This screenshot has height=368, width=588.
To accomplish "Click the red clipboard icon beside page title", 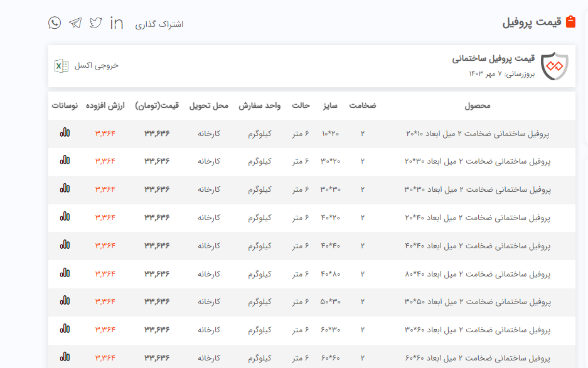I will coord(570,22).
